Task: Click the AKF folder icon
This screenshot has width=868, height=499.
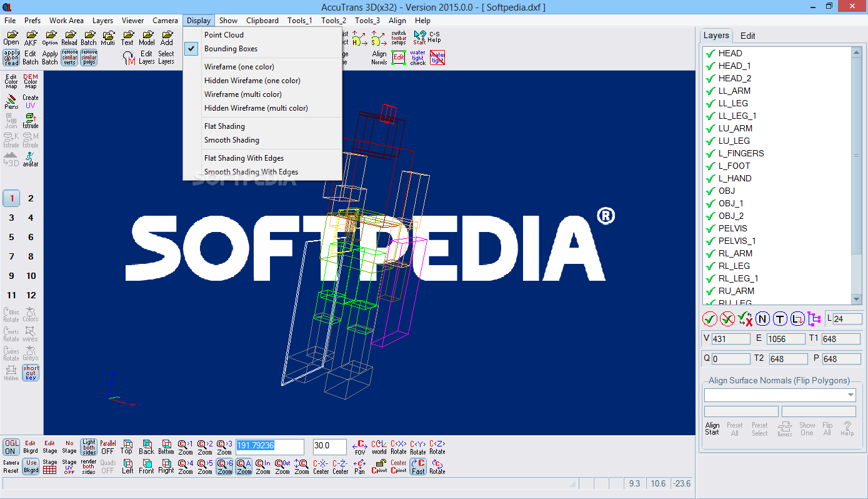Action: click(x=31, y=38)
